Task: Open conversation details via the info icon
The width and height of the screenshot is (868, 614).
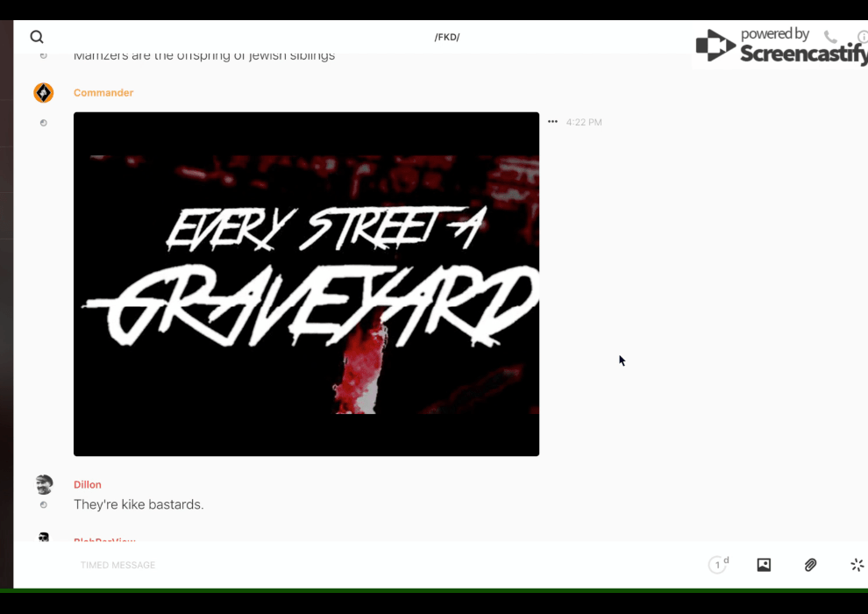Action: tap(863, 37)
